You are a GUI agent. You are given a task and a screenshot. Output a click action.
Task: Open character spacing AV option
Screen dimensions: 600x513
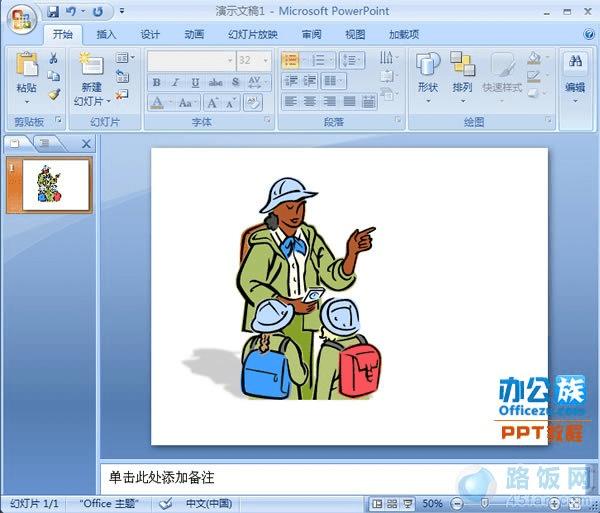pyautogui.click(x=256, y=82)
